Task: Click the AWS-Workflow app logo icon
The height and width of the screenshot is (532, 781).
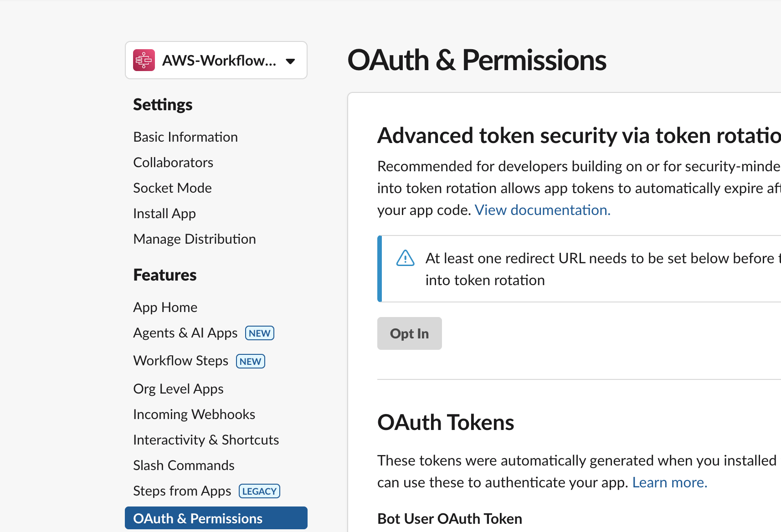Action: pos(144,60)
